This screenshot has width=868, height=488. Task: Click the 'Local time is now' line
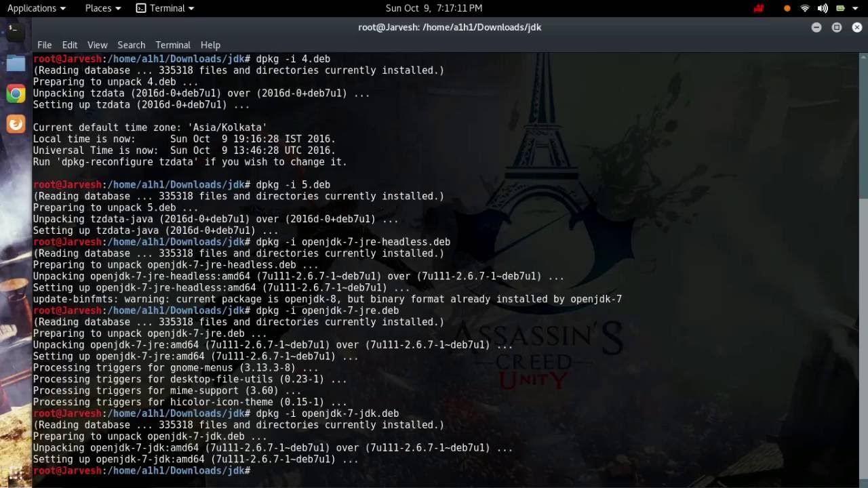[x=184, y=139]
